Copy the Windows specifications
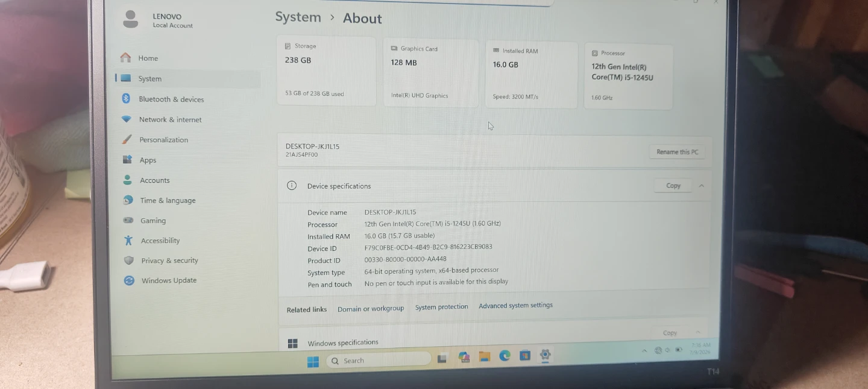Image resolution: width=868 pixels, height=389 pixels. coord(670,333)
